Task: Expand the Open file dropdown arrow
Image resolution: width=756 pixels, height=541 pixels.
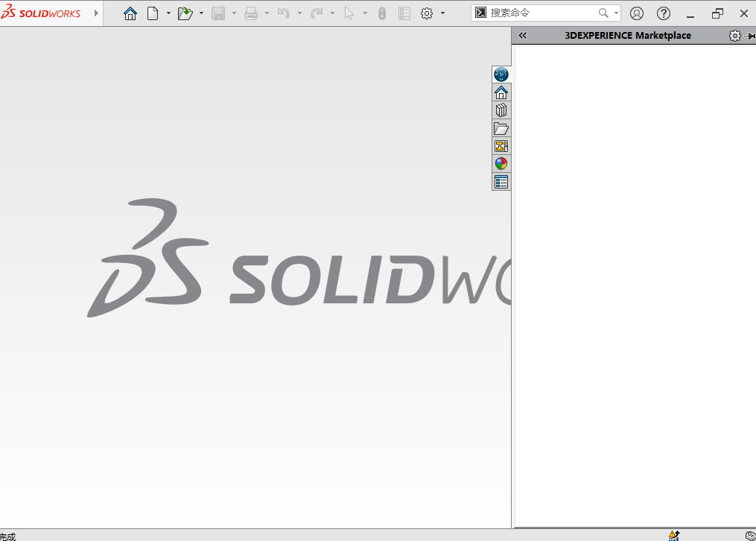Action: [x=200, y=13]
